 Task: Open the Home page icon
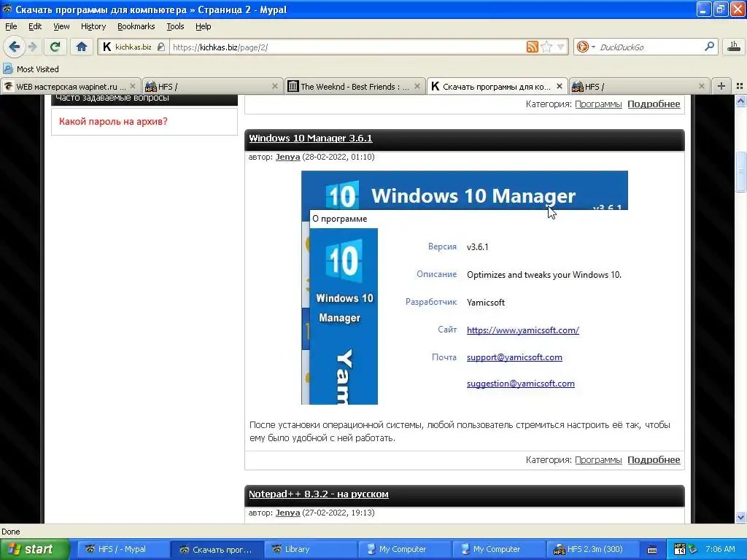coord(82,47)
